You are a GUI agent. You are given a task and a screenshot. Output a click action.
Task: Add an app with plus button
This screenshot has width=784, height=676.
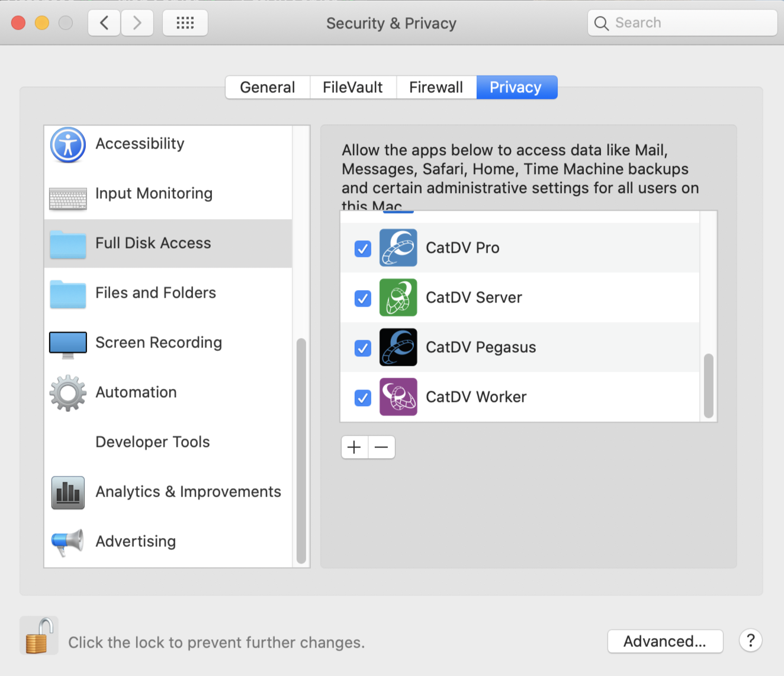pyautogui.click(x=354, y=447)
